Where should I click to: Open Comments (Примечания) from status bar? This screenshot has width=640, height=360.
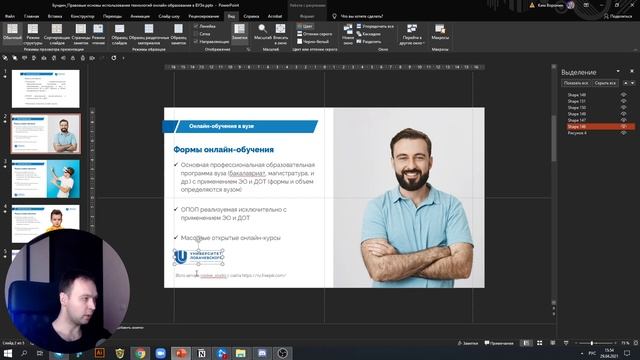tap(499, 343)
